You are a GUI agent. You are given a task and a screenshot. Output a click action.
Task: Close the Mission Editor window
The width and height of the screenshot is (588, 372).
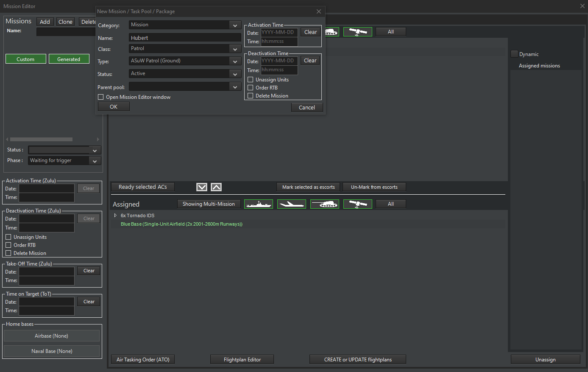582,6
